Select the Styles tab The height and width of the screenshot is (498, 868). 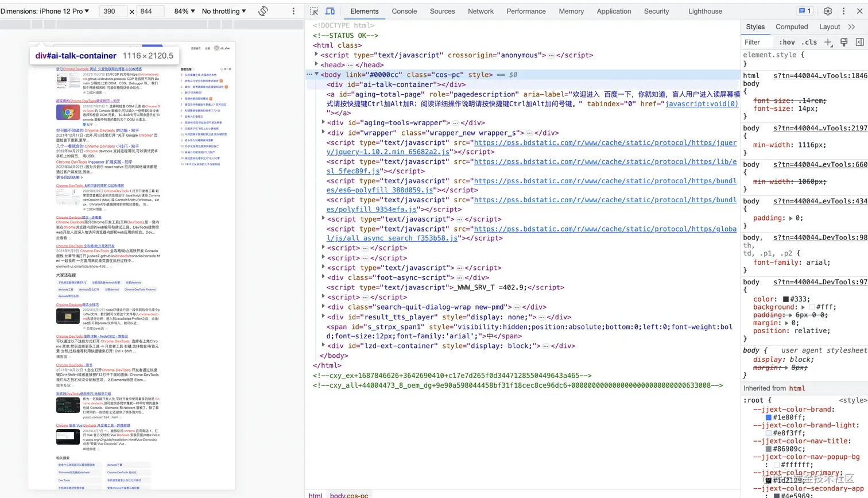[x=755, y=26]
